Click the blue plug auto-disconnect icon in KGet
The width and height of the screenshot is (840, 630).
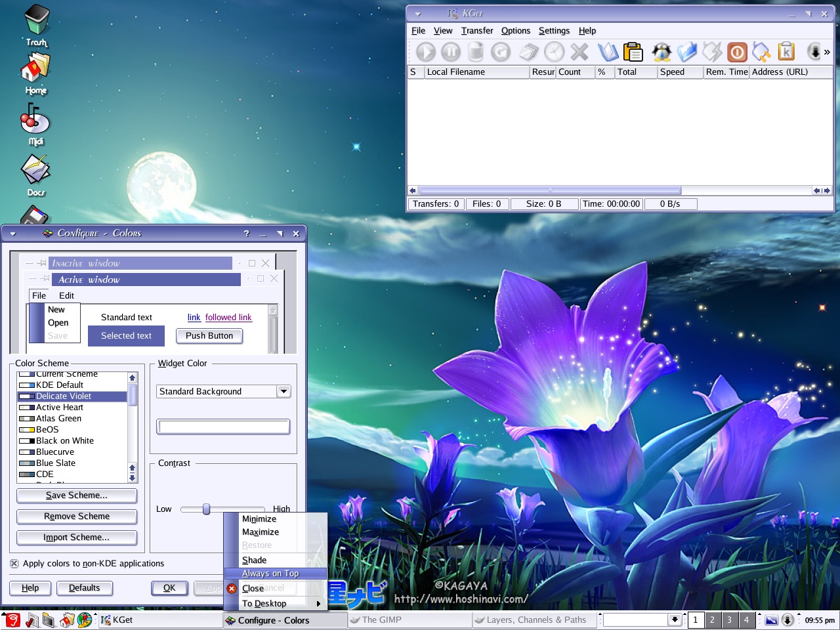point(761,52)
